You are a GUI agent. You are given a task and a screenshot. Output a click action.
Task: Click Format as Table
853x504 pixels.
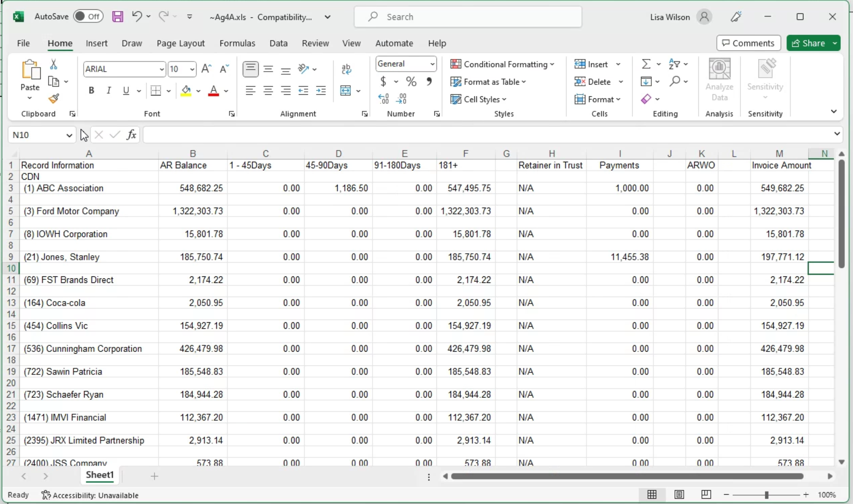[489, 82]
